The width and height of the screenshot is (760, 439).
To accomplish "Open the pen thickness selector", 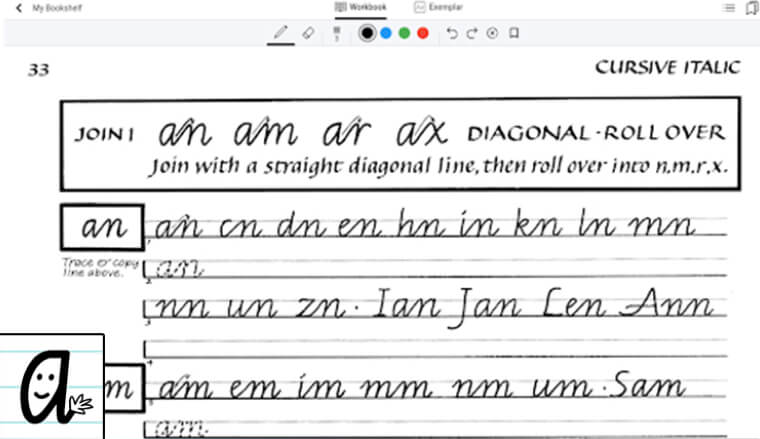I will tap(336, 33).
